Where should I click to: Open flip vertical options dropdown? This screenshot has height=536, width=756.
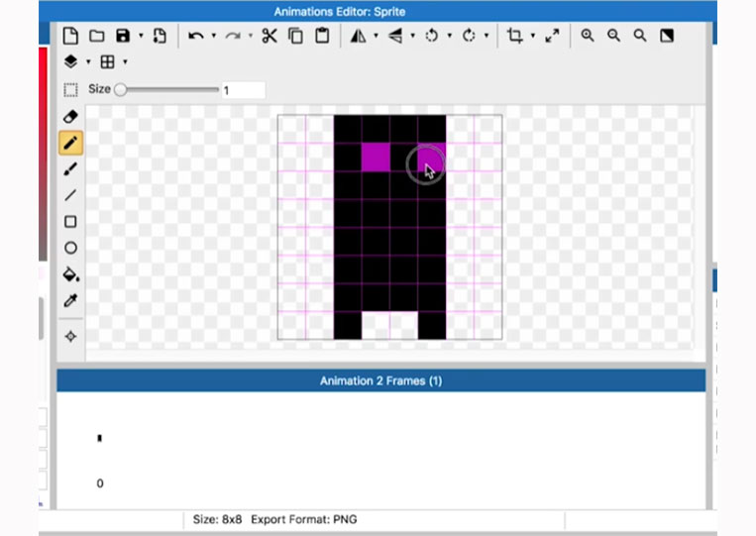pyautogui.click(x=413, y=36)
